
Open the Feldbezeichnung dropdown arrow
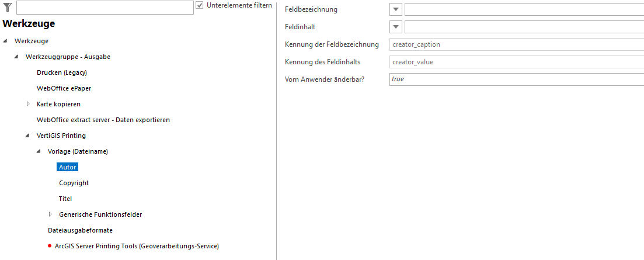click(396, 9)
